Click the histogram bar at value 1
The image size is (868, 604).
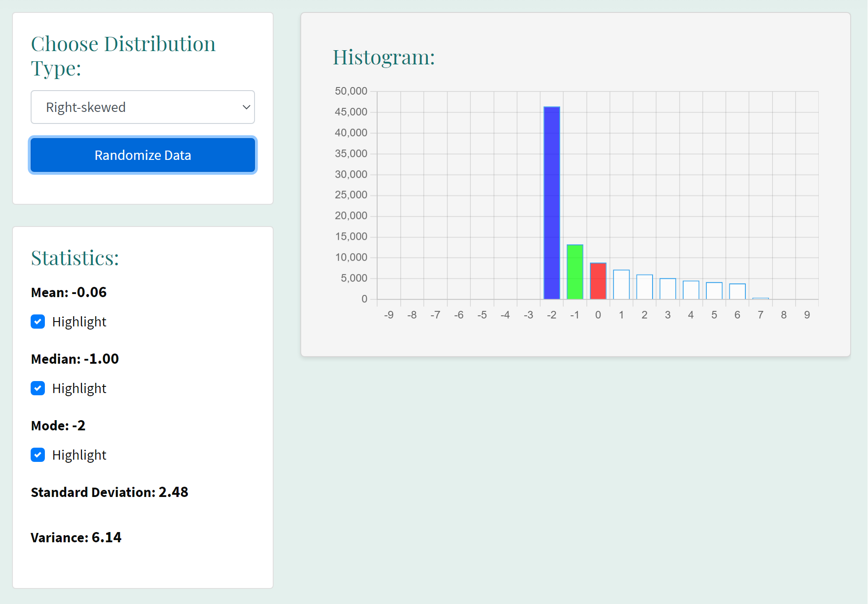click(x=621, y=285)
